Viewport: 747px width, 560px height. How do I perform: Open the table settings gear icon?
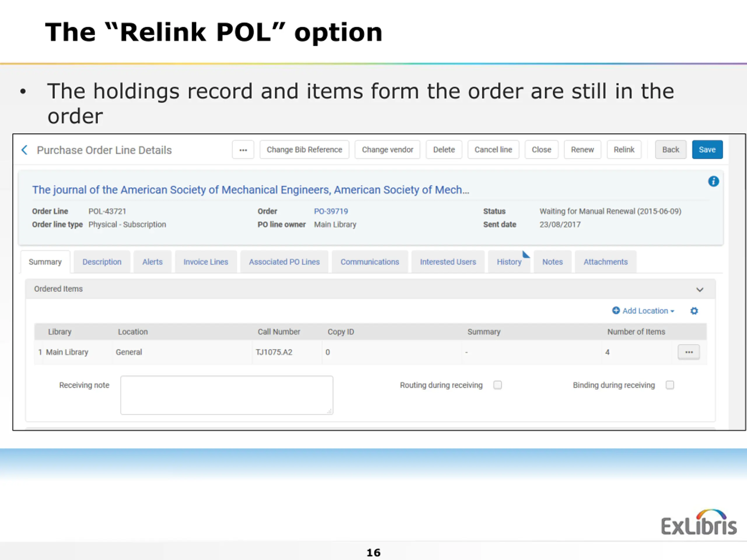[x=694, y=311]
